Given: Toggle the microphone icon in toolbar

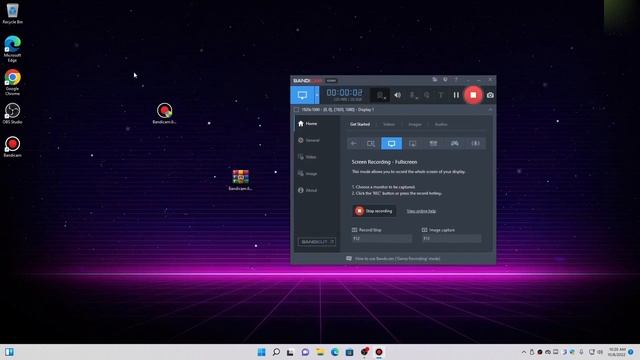Looking at the screenshot, I should (x=413, y=95).
